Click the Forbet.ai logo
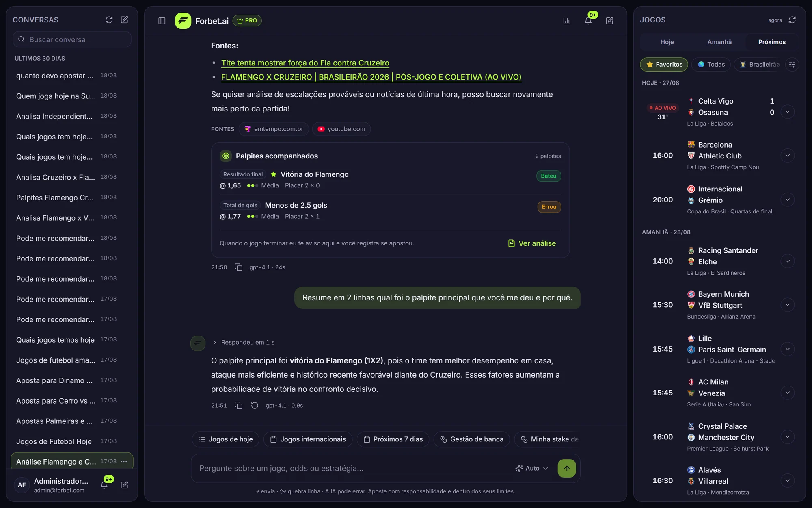Image resolution: width=812 pixels, height=508 pixels. pyautogui.click(x=183, y=21)
